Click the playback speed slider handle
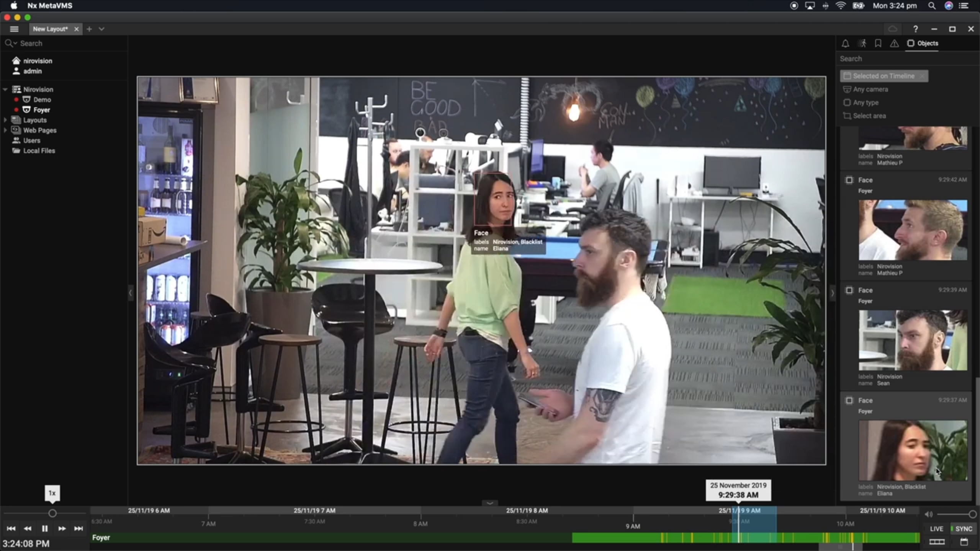The image size is (980, 551). [52, 513]
